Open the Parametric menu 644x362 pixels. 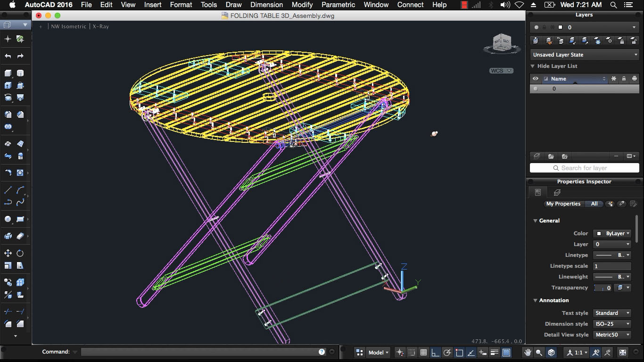click(x=338, y=5)
